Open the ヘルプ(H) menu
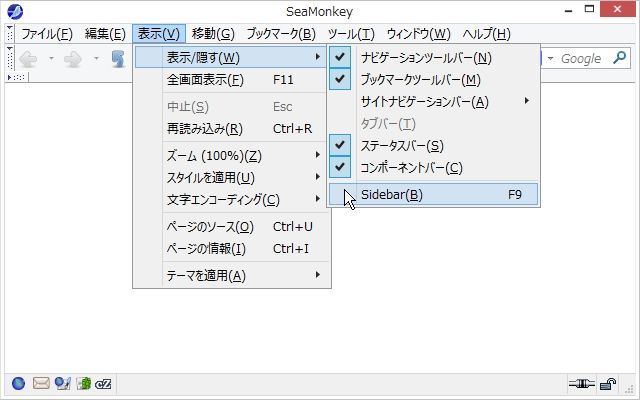This screenshot has height=400, width=640. [x=487, y=34]
